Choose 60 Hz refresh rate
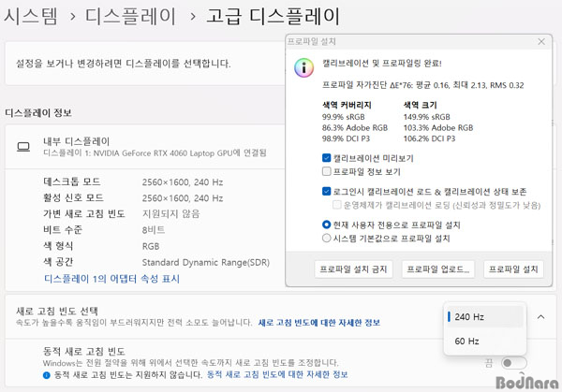This screenshot has width=562, height=392. [484, 341]
